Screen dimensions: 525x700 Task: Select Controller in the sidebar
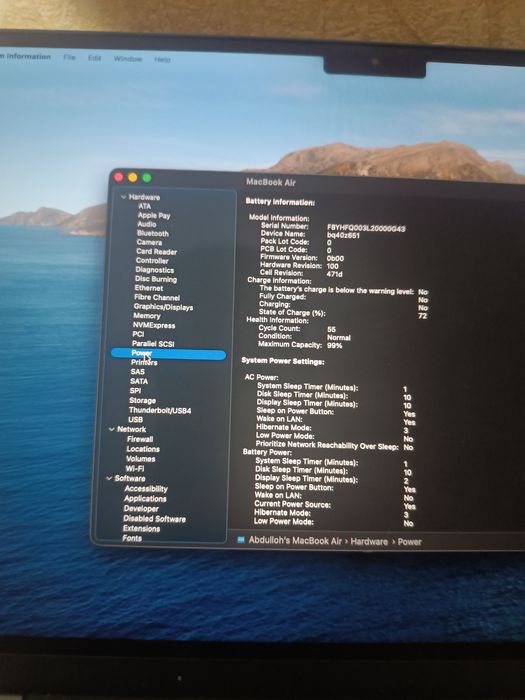point(152,261)
